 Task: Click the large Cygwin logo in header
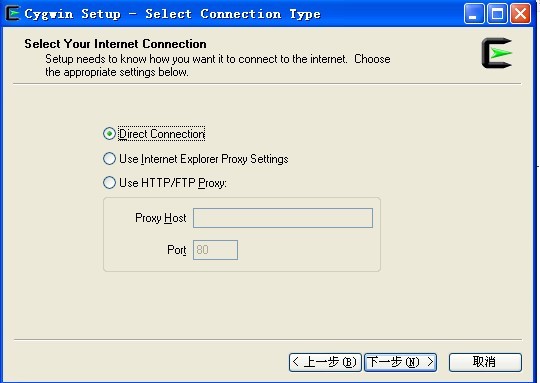tap(497, 53)
